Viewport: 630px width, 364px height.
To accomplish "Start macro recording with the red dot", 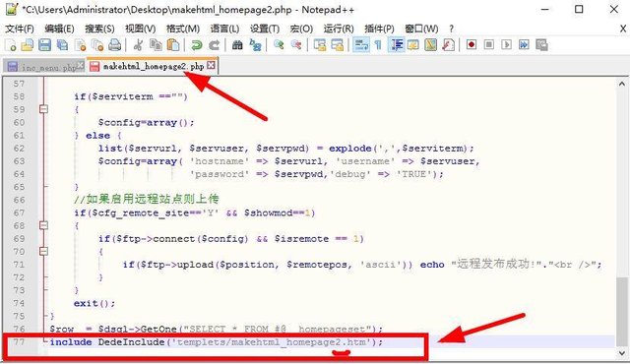I will pyautogui.click(x=472, y=45).
